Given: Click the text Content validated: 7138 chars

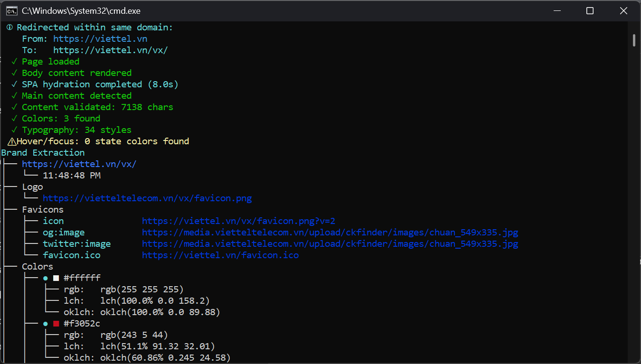Looking at the screenshot, I should coord(98,107).
